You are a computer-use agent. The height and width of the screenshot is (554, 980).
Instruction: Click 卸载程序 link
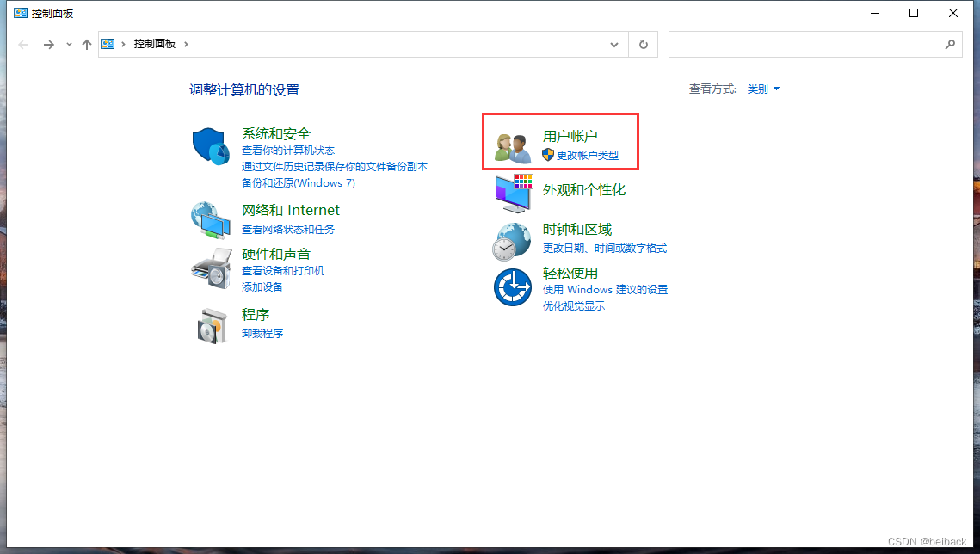pyautogui.click(x=262, y=333)
